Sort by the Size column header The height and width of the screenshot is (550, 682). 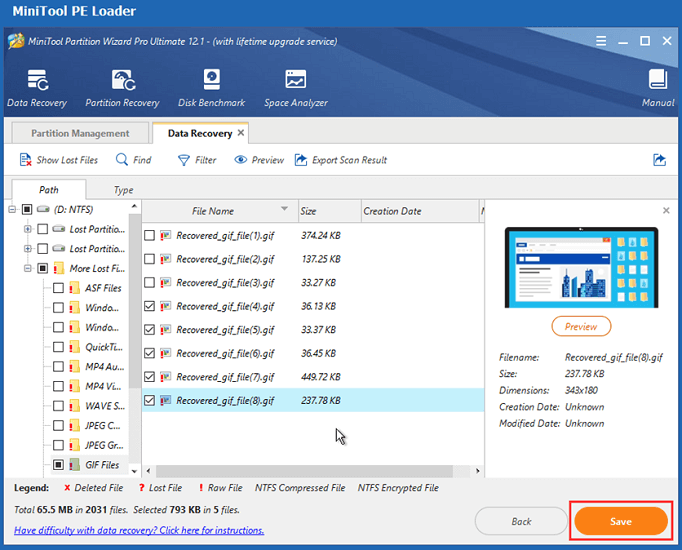tap(330, 211)
